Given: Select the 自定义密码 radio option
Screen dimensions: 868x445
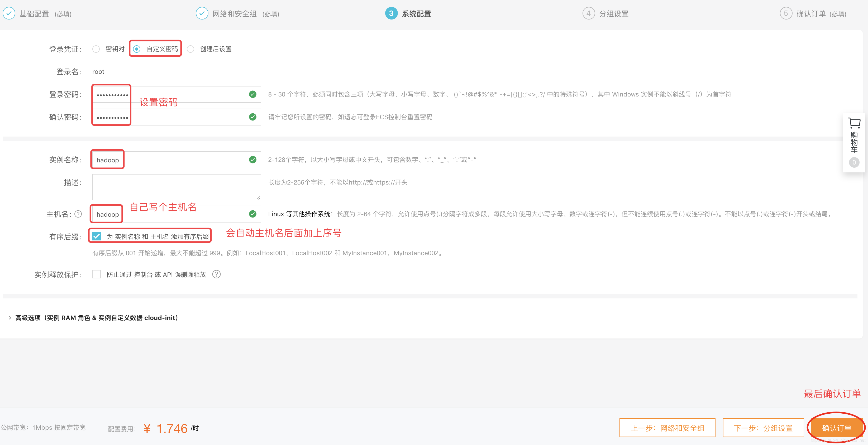Looking at the screenshot, I should tap(136, 49).
